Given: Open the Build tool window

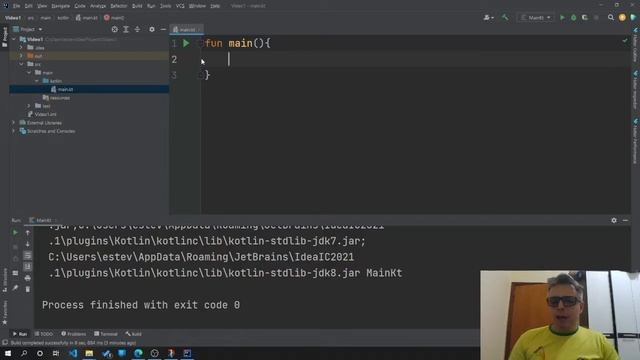Looking at the screenshot, I should [x=133, y=334].
